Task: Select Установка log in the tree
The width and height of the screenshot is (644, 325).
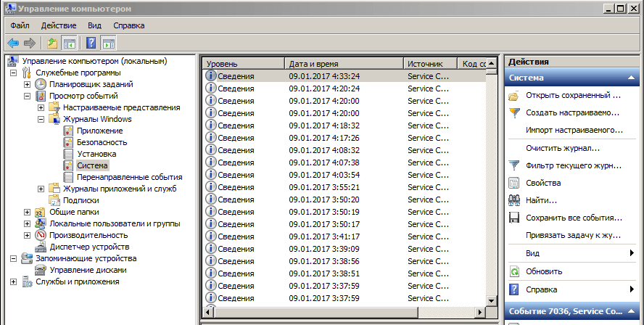Action: pos(96,154)
